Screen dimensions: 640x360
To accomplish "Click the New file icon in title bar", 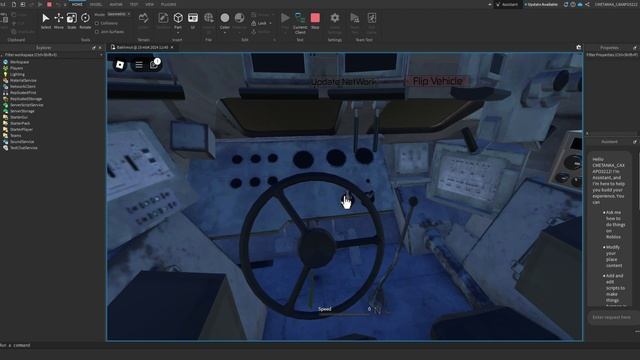I will (13, 4).
